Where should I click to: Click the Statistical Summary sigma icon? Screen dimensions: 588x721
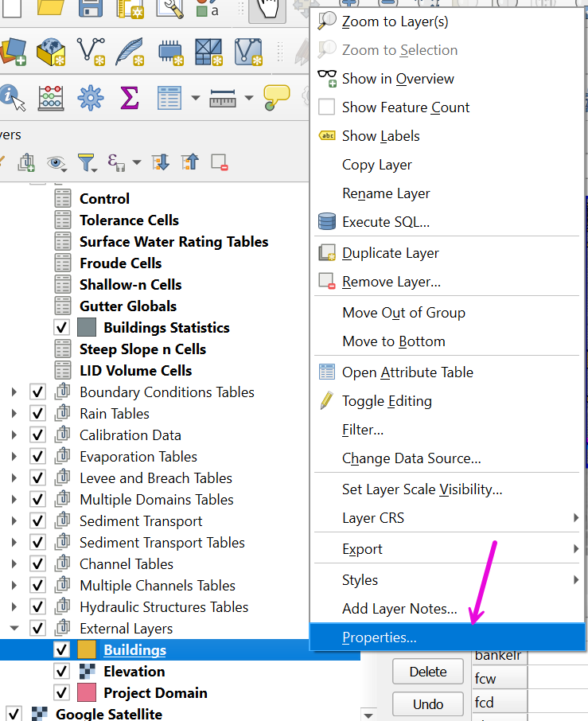(x=129, y=98)
